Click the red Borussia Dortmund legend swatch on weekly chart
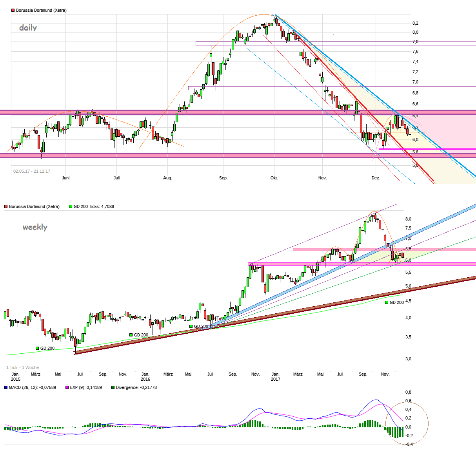476x452 pixels. 6,206
